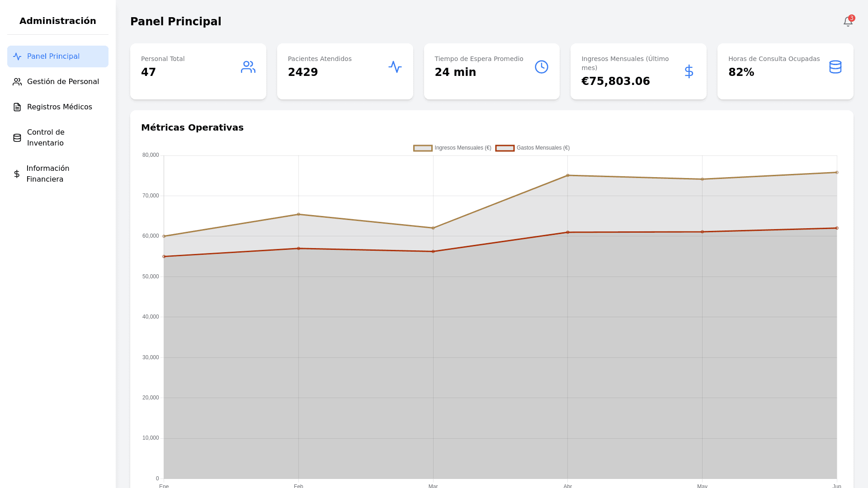Click the people icon beside Gestión de Personal
868x488 pixels.
click(x=17, y=82)
